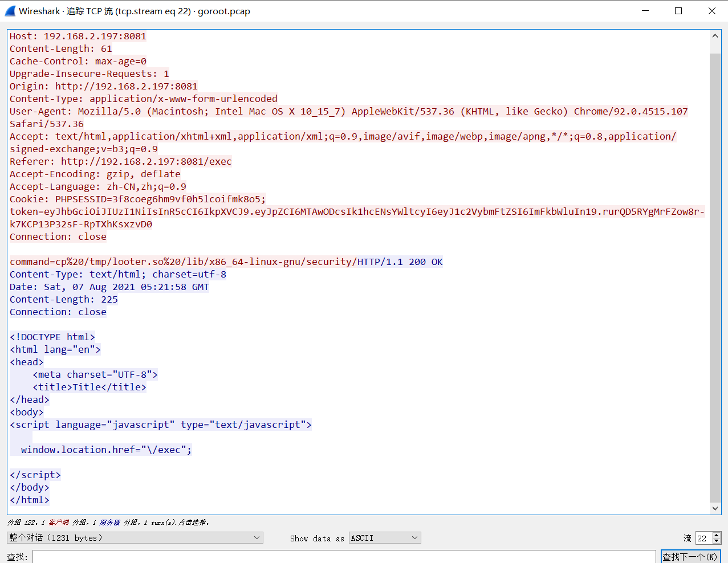Click the meta charset="UTF-8" line
This screenshot has width=728, height=563.
pyautogui.click(x=95, y=374)
